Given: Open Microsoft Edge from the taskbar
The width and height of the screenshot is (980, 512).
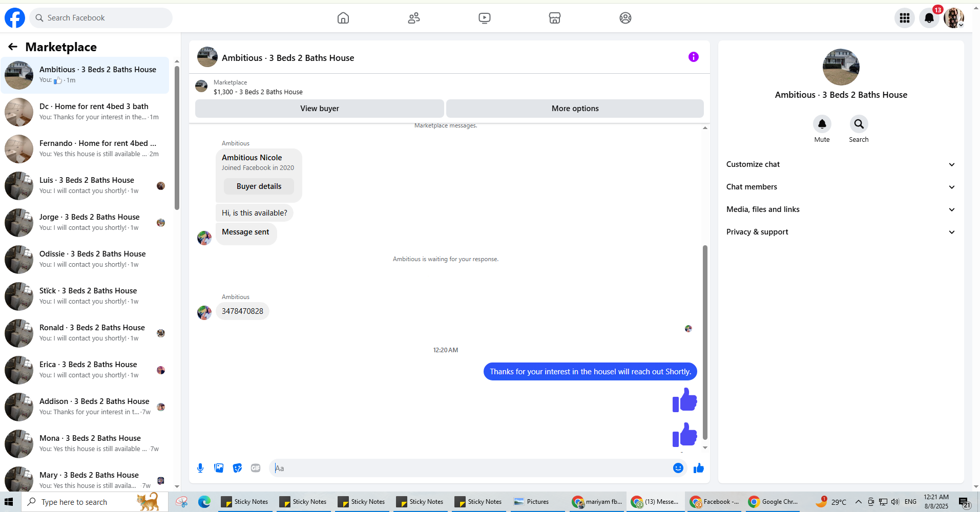Looking at the screenshot, I should pos(204,502).
